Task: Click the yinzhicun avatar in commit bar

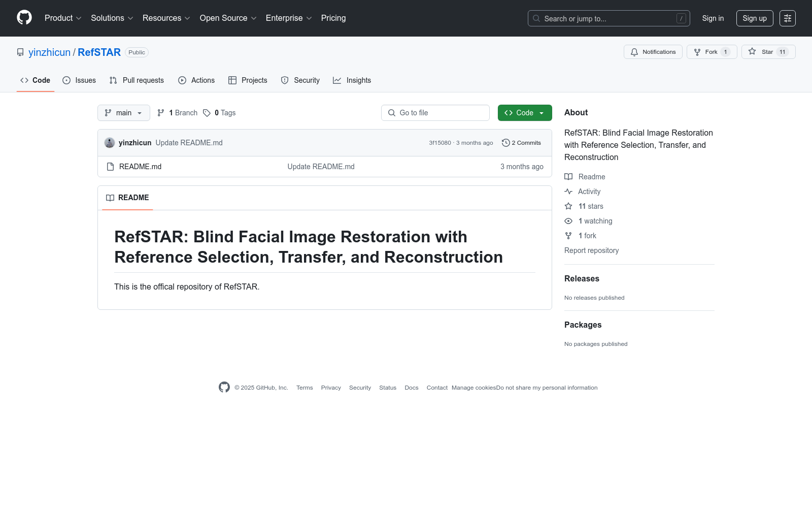Action: [x=110, y=143]
